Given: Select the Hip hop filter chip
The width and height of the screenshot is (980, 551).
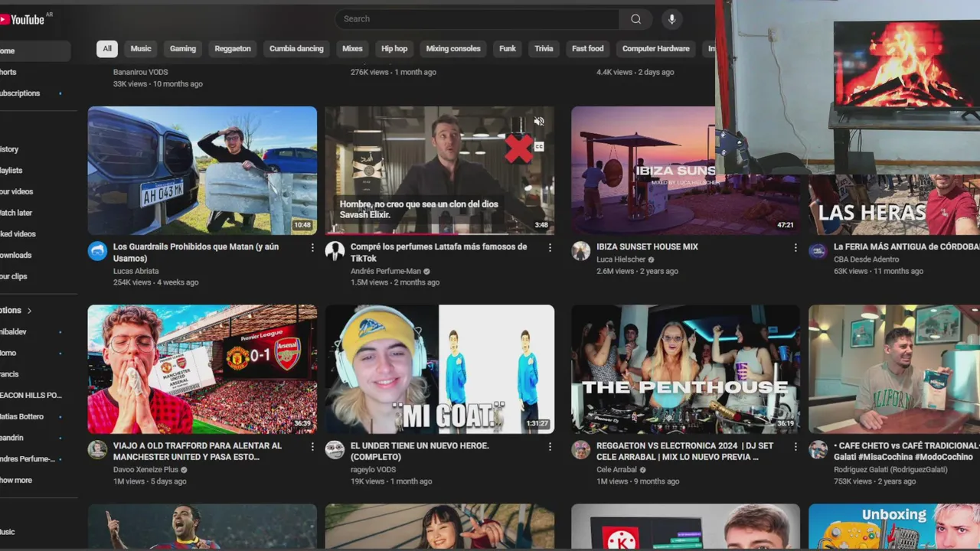Looking at the screenshot, I should pos(394,49).
